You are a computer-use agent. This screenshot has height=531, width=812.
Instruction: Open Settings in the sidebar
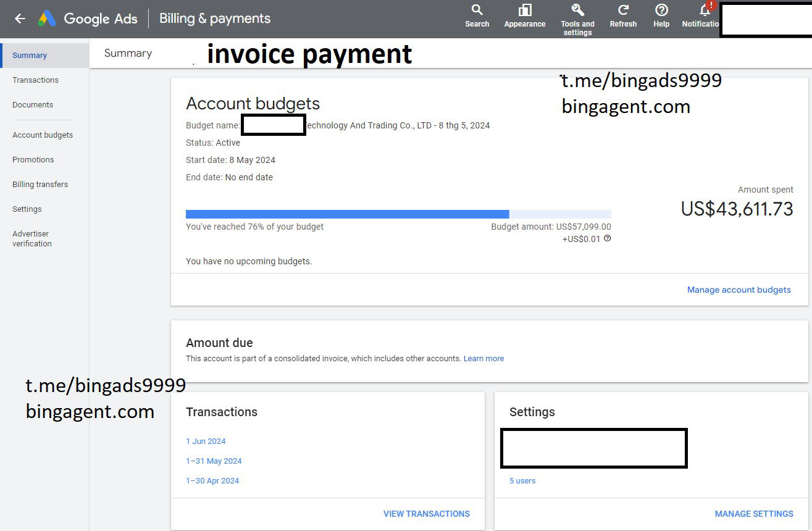pos(27,209)
